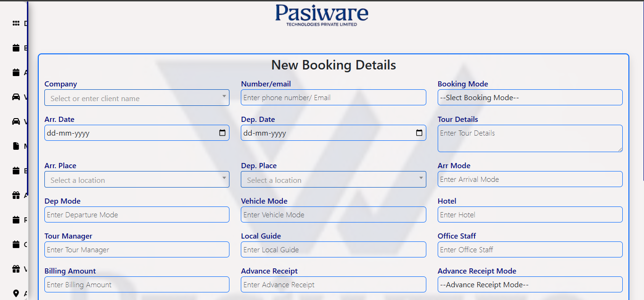Open the Advance Receipt Mode dropdown
The image size is (644, 300).
click(x=530, y=284)
